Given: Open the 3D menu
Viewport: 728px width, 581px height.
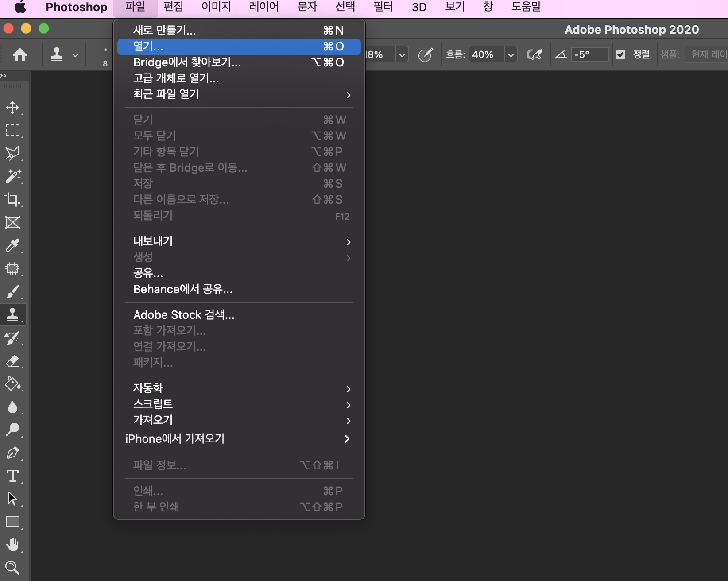Looking at the screenshot, I should (x=419, y=7).
